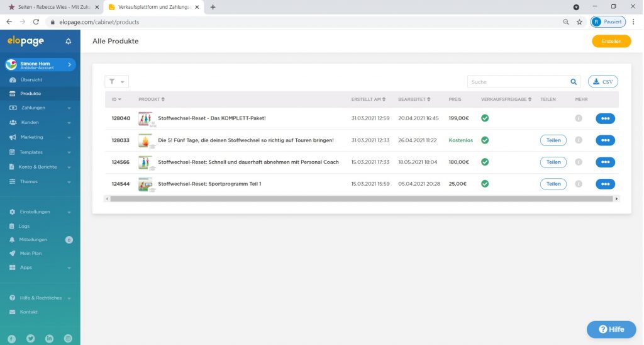Click green sales-release check for product 128033
Viewport: 644px width, 345px height.
click(485, 140)
